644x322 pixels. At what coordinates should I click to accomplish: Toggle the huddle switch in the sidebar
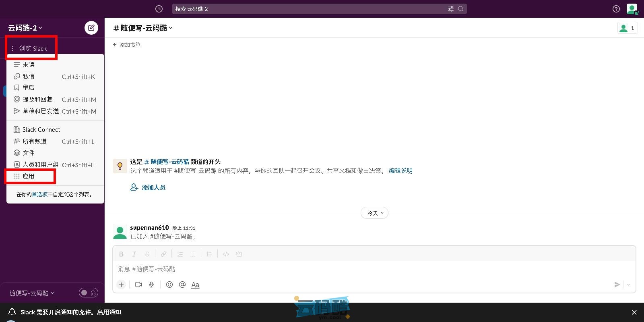pyautogui.click(x=88, y=293)
